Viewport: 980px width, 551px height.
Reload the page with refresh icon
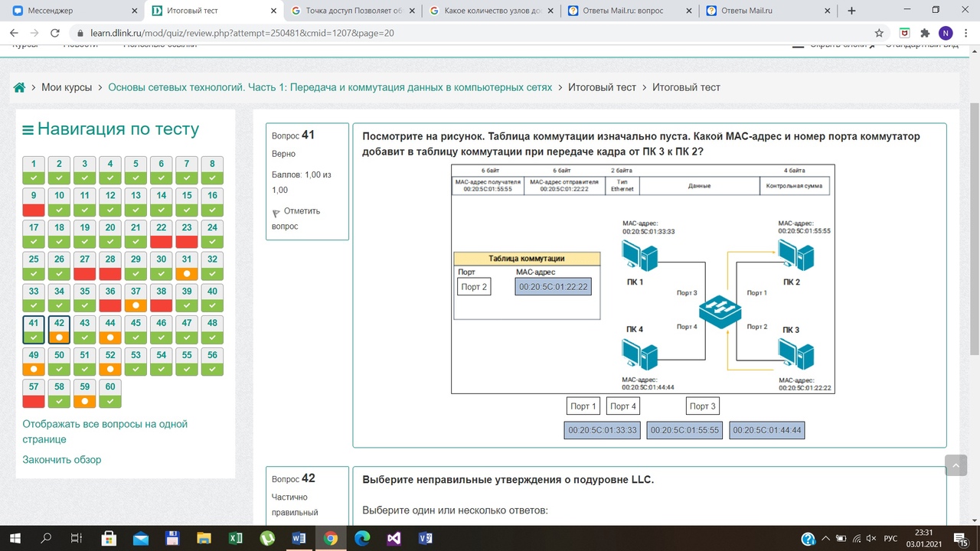[x=54, y=33]
